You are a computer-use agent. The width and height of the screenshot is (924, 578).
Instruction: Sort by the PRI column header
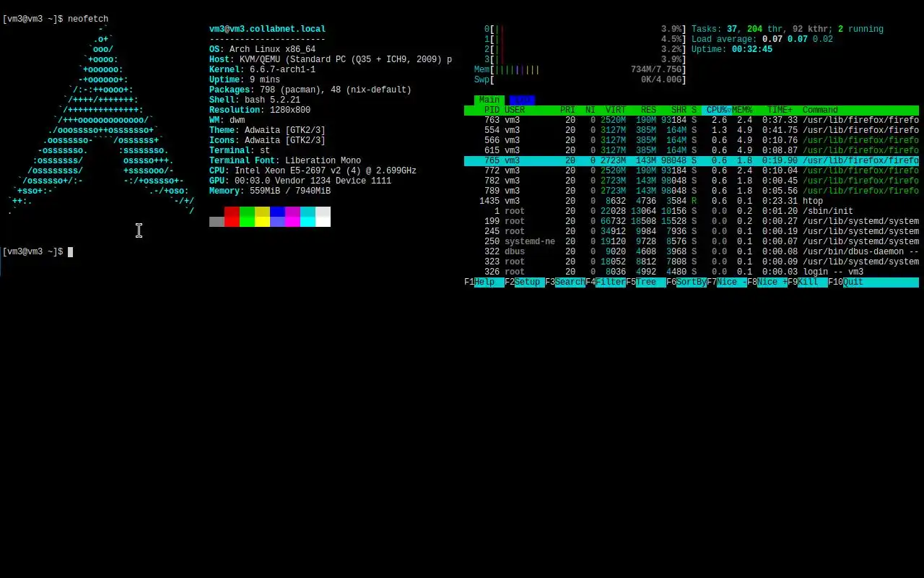tap(568, 110)
